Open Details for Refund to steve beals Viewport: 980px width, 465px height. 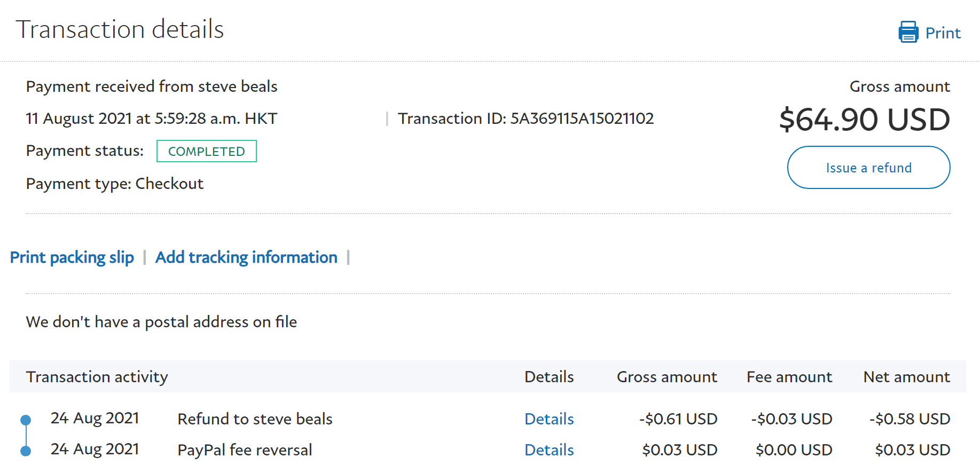point(548,419)
